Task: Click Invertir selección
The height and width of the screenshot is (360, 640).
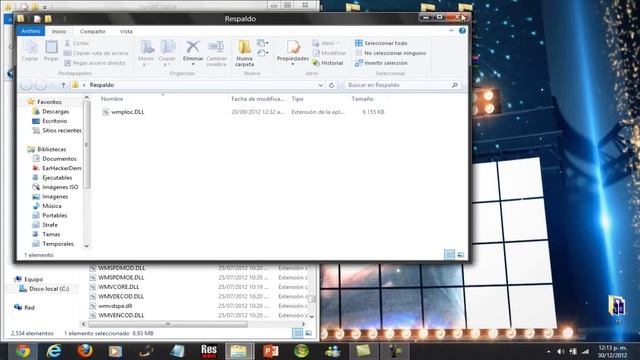Action: click(x=381, y=63)
